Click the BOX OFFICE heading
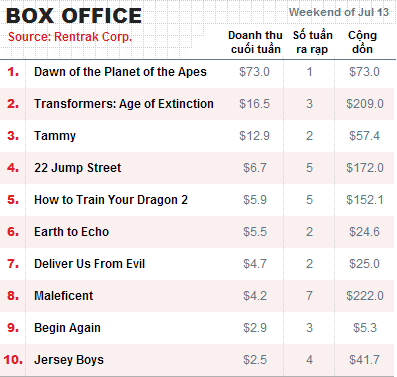Screen dimensions: 397x377 coord(74,16)
